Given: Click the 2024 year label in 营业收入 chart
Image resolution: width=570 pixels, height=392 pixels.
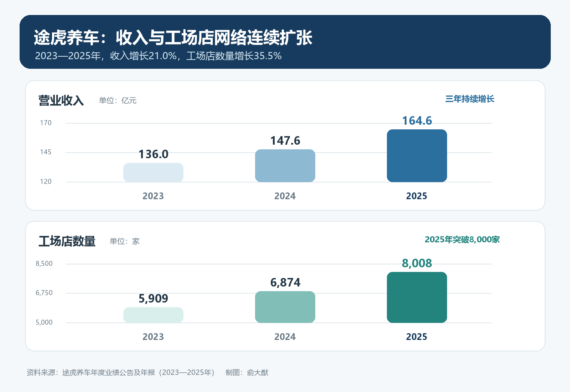Looking at the screenshot, I should [x=285, y=196].
